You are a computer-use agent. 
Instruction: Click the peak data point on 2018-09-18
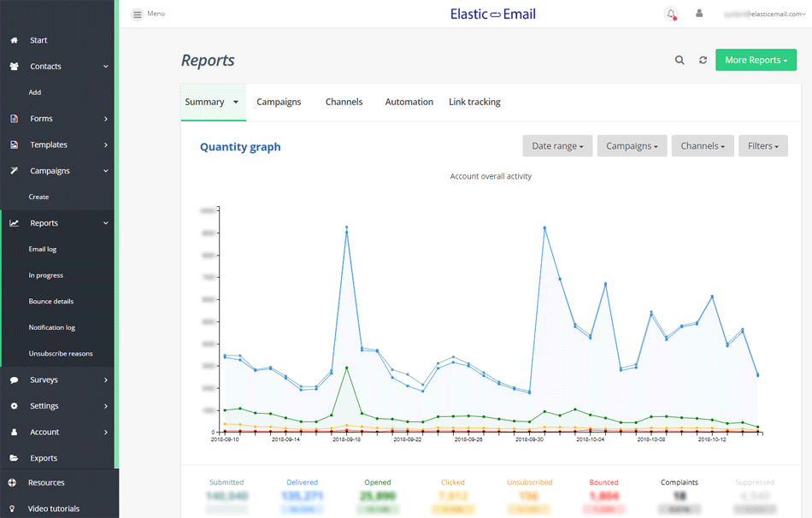346,228
